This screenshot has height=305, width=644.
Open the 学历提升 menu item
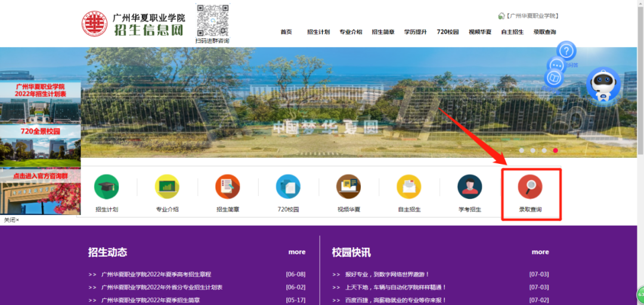point(415,32)
